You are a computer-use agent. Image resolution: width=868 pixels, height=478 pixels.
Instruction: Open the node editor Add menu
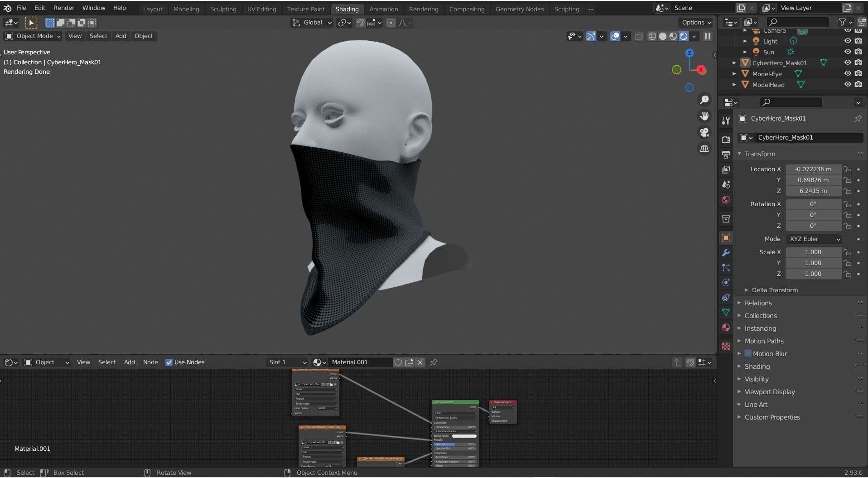point(129,362)
